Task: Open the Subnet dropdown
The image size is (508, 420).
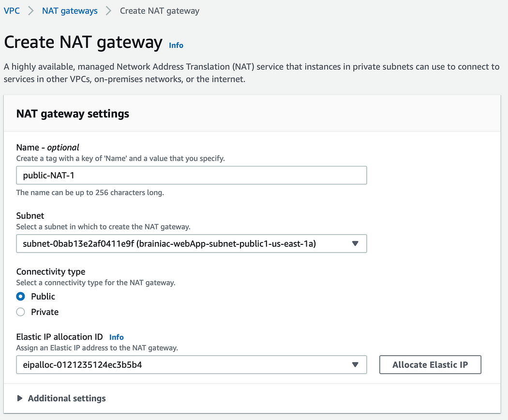Action: pos(192,243)
